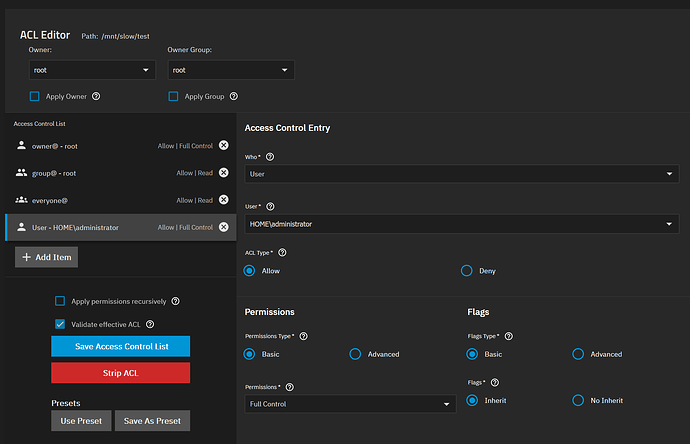Screen dimensions: 690x444
Task: Uncheck Validate effective ACL
Action: pos(60,324)
